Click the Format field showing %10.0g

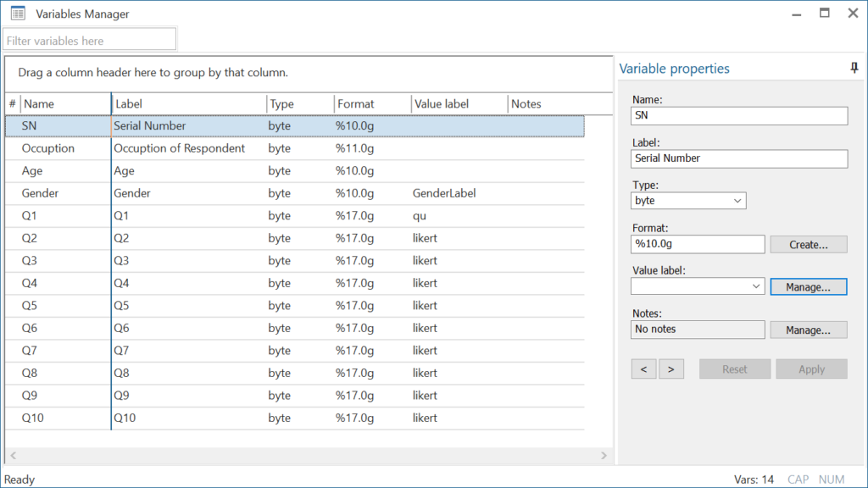[x=698, y=244]
